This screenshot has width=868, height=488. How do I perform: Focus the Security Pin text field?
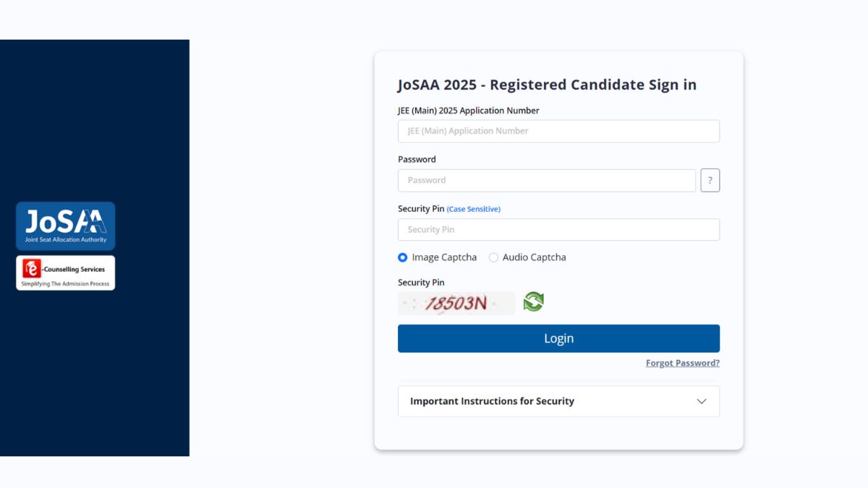click(558, 230)
